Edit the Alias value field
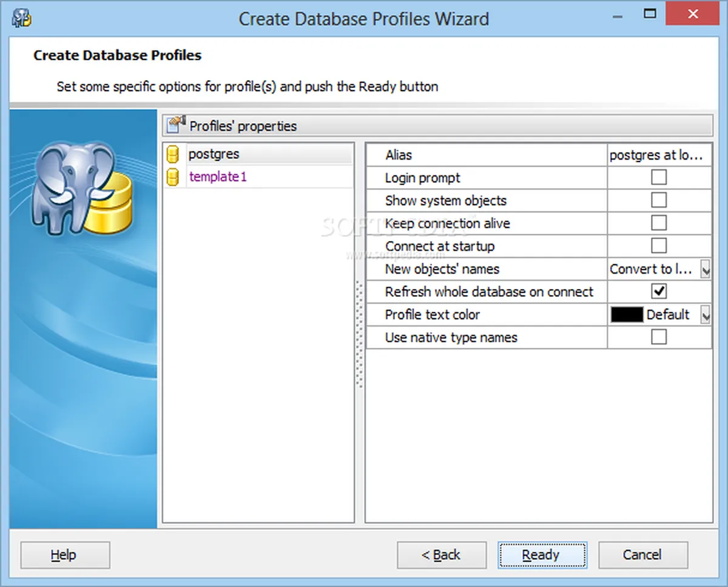Screen dimensions: 728x587 [659, 155]
